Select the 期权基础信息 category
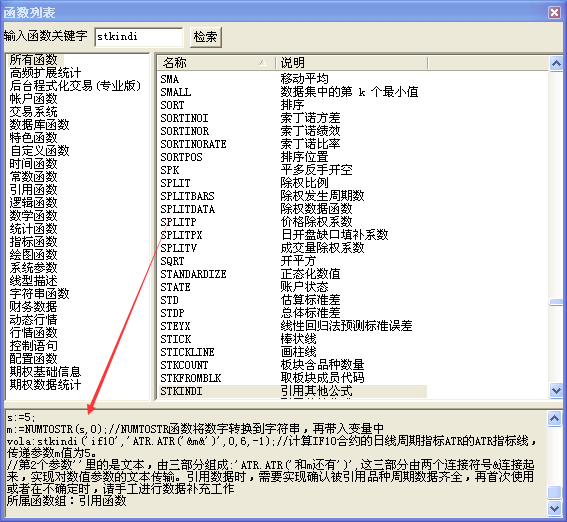The image size is (567, 522). [x=46, y=372]
